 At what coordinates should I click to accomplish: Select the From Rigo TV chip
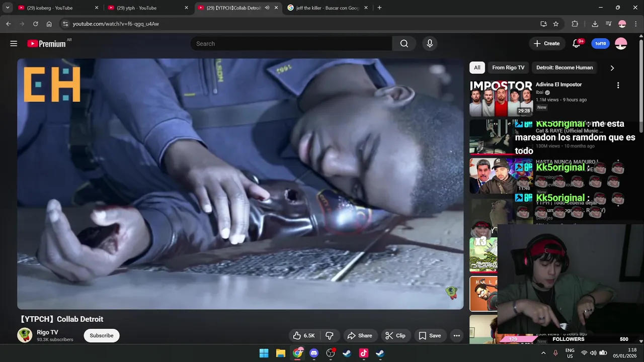508,67
